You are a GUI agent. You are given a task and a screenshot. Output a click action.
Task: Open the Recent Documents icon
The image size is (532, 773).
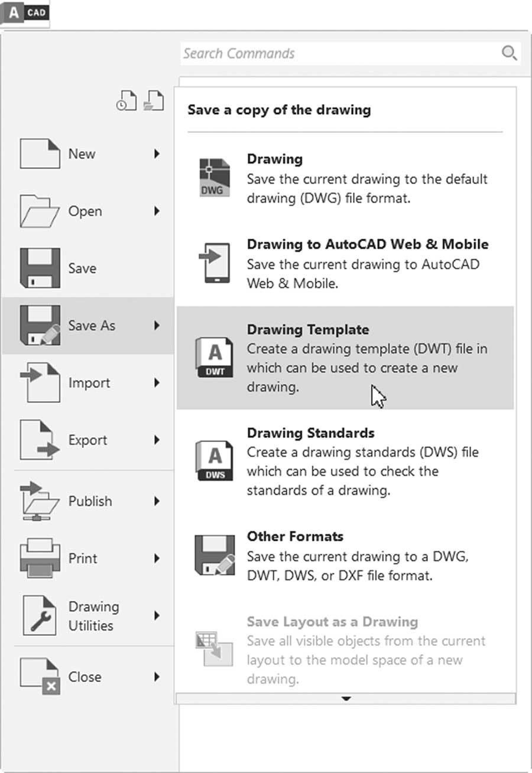[x=126, y=100]
